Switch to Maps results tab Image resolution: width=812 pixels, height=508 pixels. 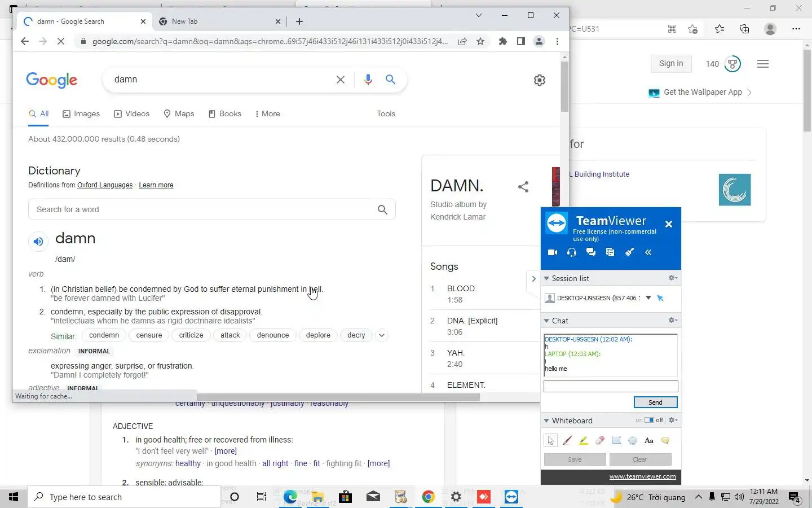tap(179, 113)
